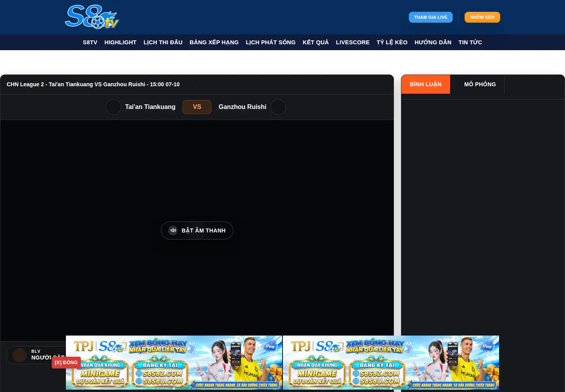Click the left TPJ S8TV ad banner
The height and width of the screenshot is (392, 565).
click(174, 363)
